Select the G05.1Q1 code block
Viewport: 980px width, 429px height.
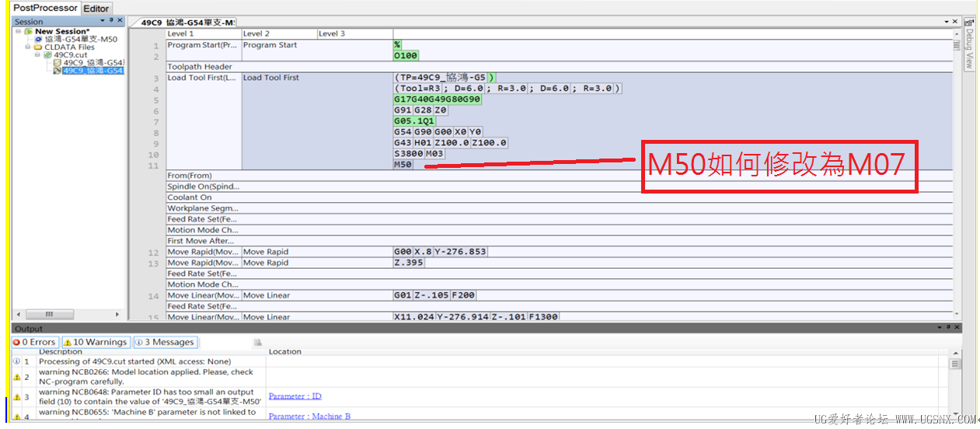point(414,121)
